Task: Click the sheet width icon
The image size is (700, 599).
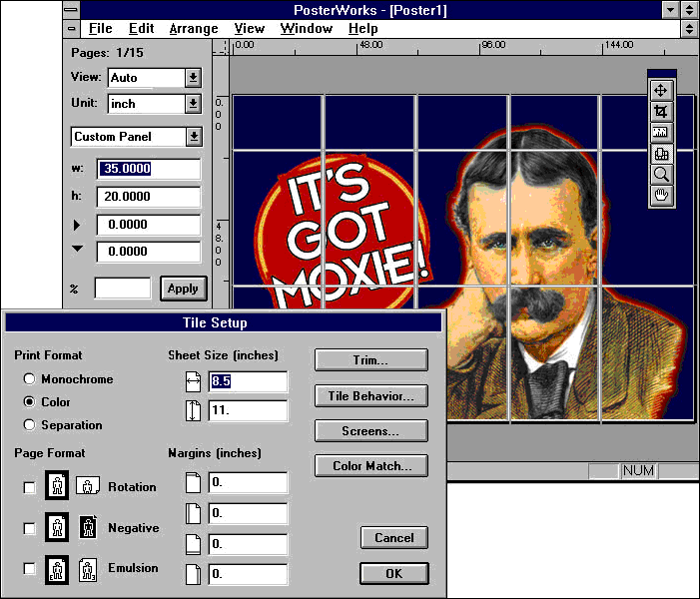Action: click(x=194, y=381)
